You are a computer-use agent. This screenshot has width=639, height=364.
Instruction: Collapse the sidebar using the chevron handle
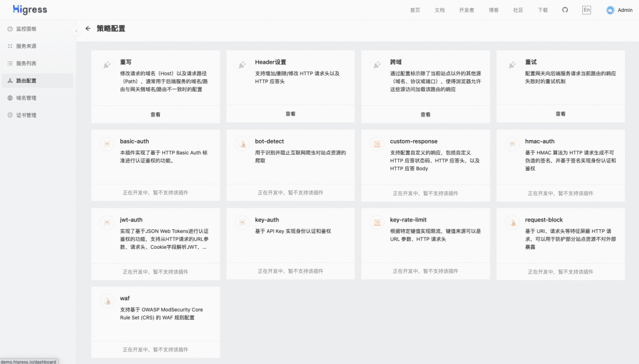(x=76, y=31)
